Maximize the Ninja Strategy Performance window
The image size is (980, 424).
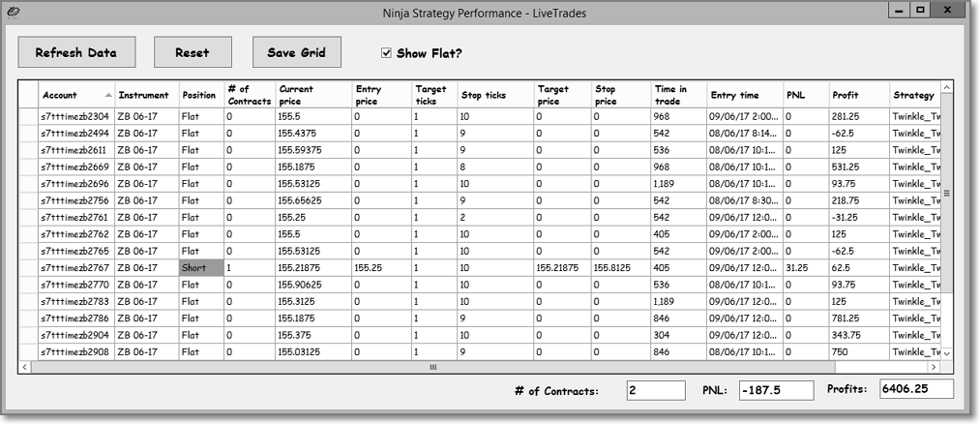(920, 10)
